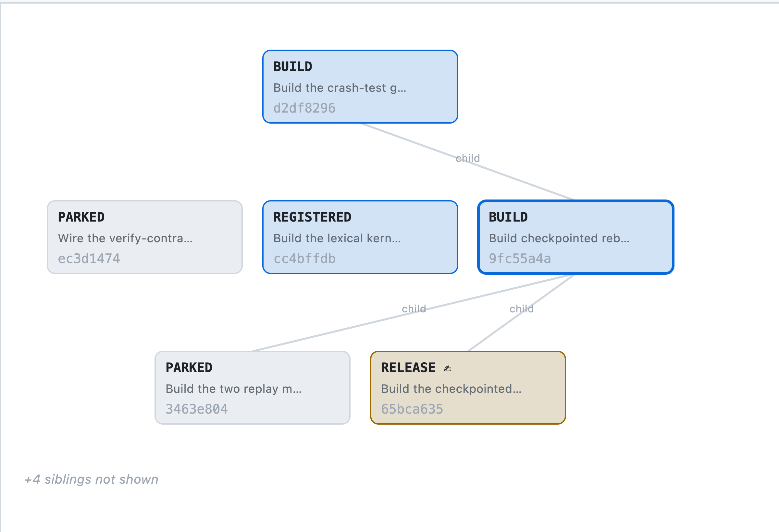Click the highlighted BUILD node 9fc55a4a

(x=575, y=237)
